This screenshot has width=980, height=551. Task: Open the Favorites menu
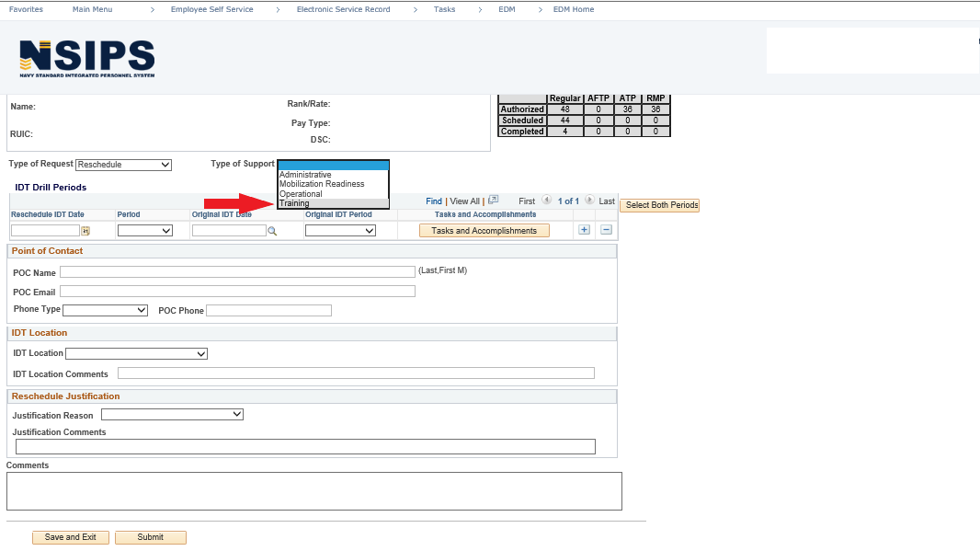tap(26, 9)
